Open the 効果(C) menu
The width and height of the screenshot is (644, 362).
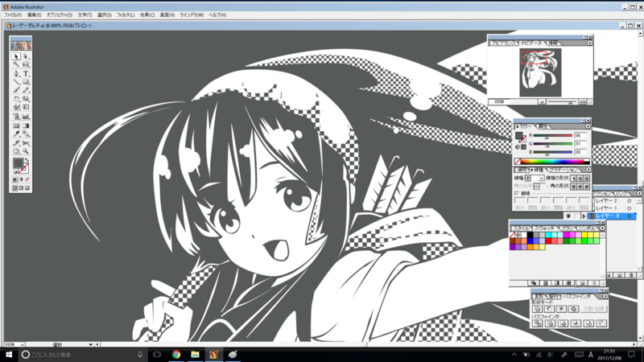coord(147,14)
